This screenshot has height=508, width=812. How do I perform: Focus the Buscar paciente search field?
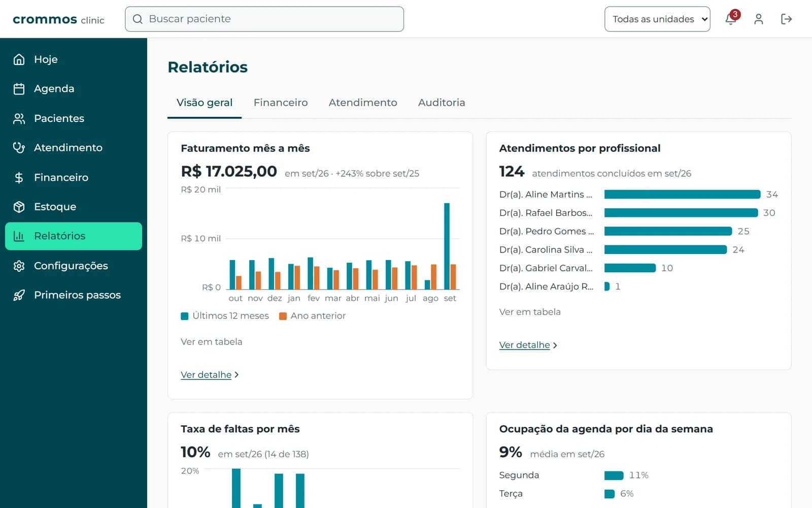pos(264,19)
